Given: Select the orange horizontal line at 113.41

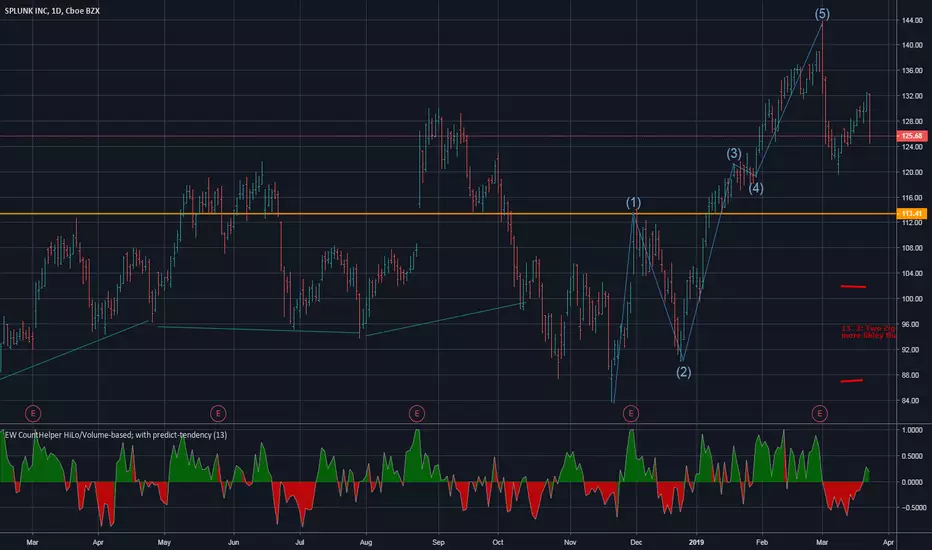Looking at the screenshot, I should (448, 213).
